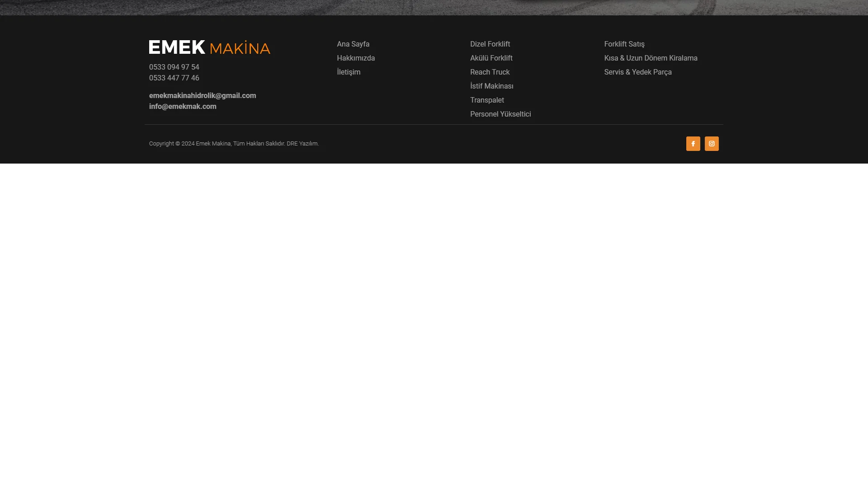Select Akülü Forklift link
Viewport: 868px width, 488px height.
click(x=491, y=58)
